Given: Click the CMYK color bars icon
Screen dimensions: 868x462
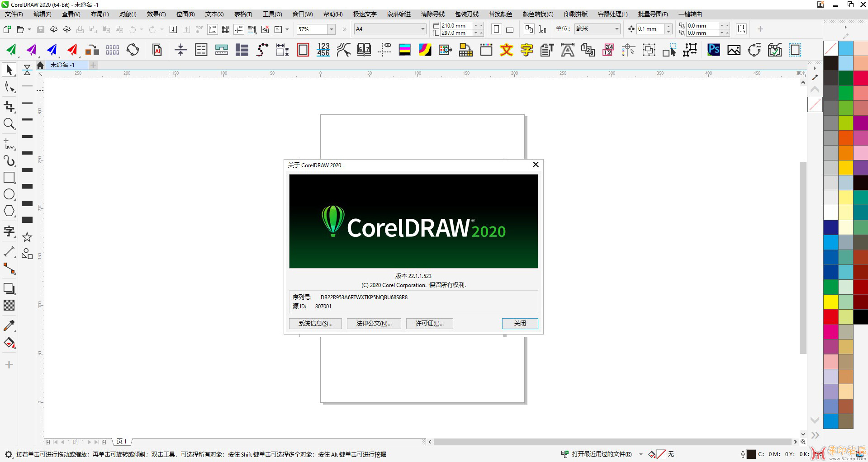Looking at the screenshot, I should (405, 50).
